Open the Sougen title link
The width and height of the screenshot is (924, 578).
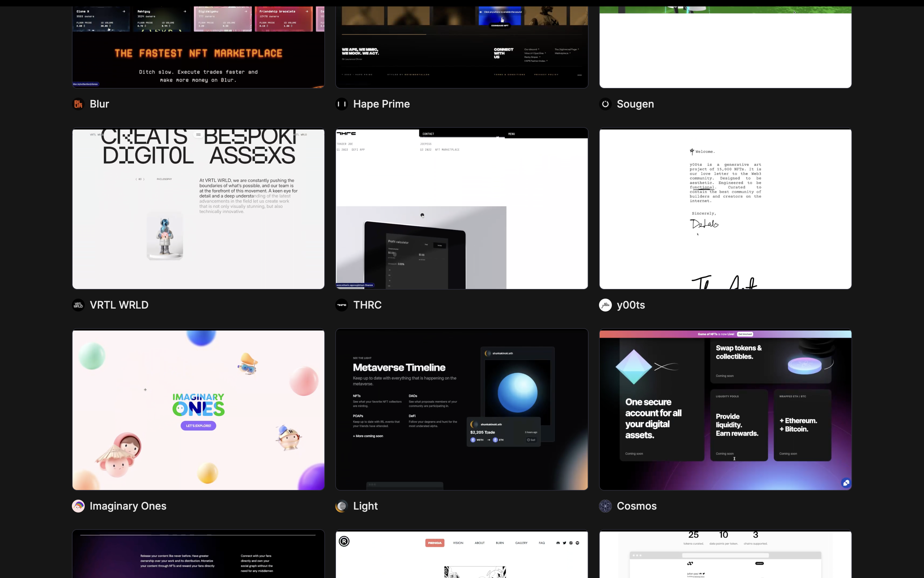click(x=635, y=104)
